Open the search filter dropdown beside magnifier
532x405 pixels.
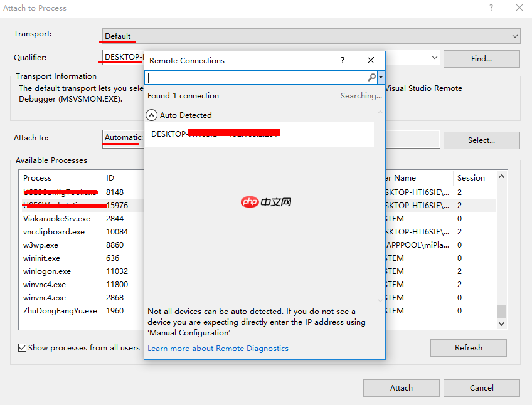[x=381, y=76]
